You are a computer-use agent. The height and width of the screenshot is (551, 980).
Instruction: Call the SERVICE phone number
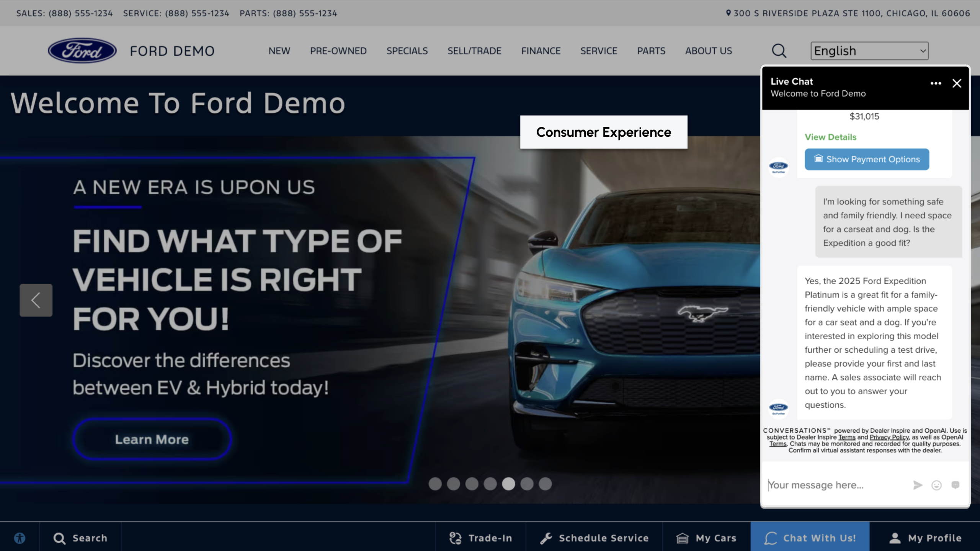pos(197,13)
